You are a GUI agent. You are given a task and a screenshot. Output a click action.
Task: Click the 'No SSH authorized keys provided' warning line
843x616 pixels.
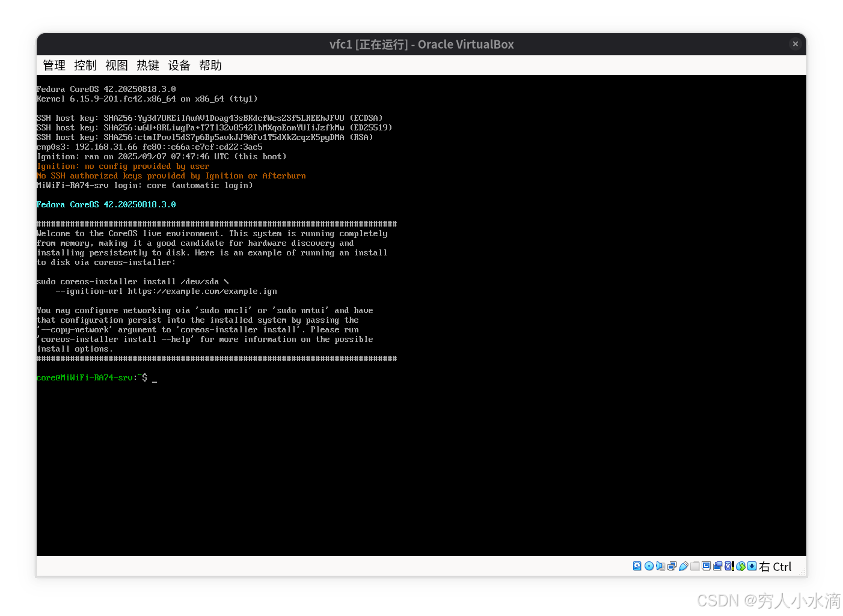click(171, 175)
